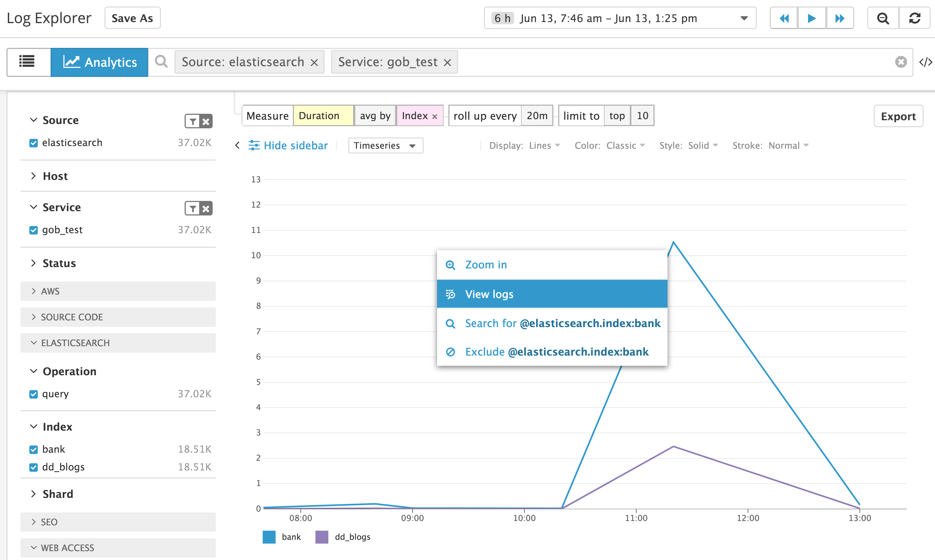Click the X icon to clear Service facet
Screen dimensions: 935x560
pyautogui.click(x=206, y=208)
